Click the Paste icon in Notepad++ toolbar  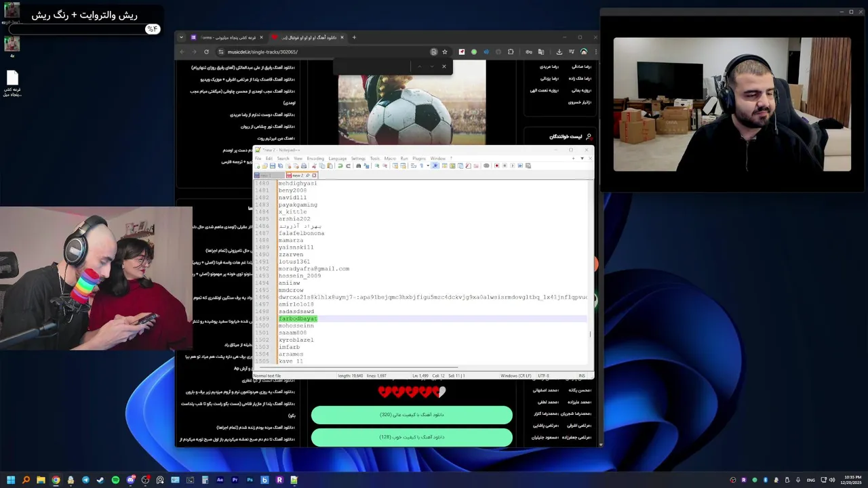[330, 165]
